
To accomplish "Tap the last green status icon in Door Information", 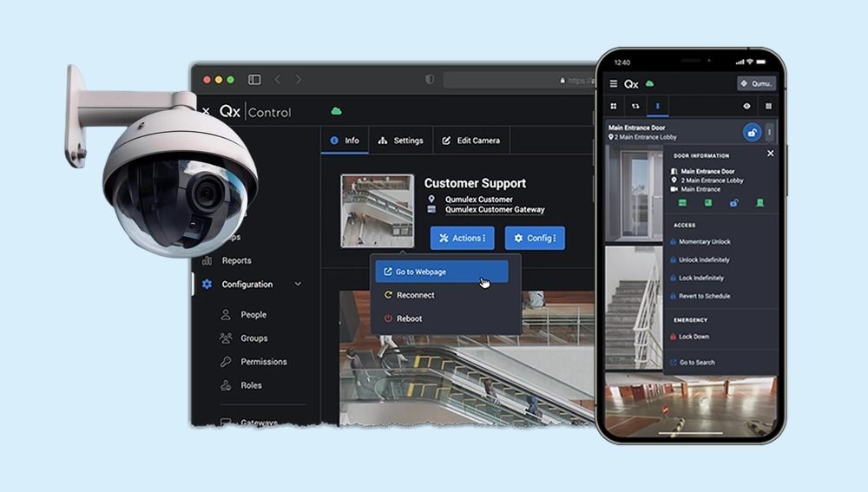I will [760, 203].
